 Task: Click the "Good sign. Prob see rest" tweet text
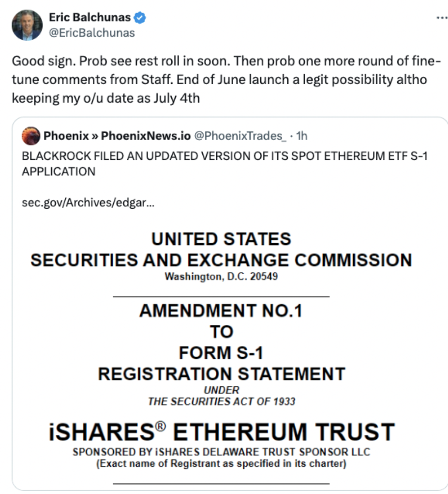(x=226, y=79)
